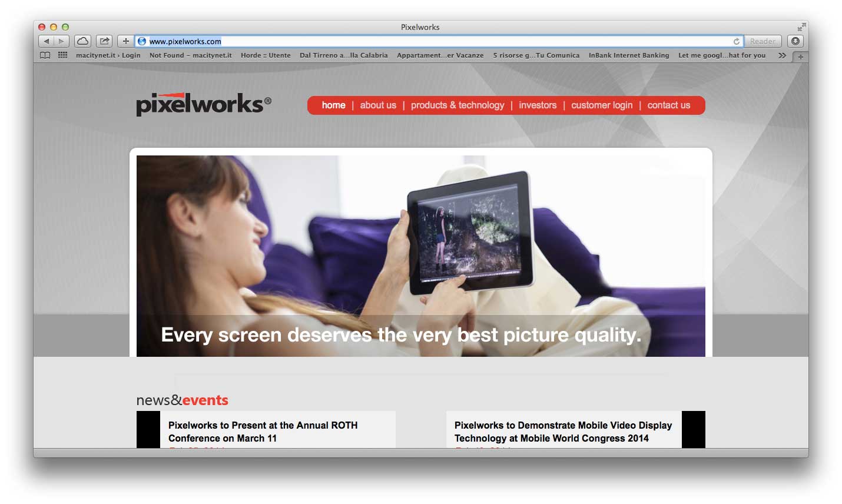Viewport: 842px width, 504px height.
Task: Open the macitynet.it › Login bookmark
Action: pyautogui.click(x=108, y=55)
